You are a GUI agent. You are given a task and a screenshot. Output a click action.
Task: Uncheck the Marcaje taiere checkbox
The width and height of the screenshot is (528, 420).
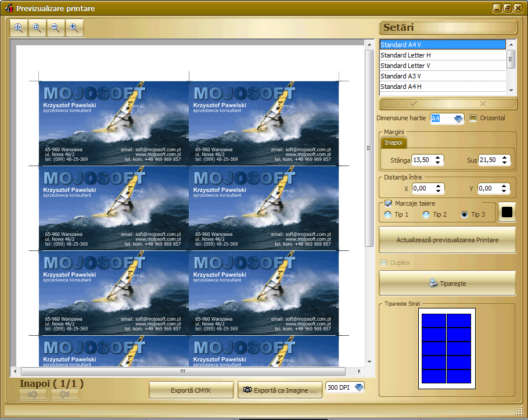388,203
